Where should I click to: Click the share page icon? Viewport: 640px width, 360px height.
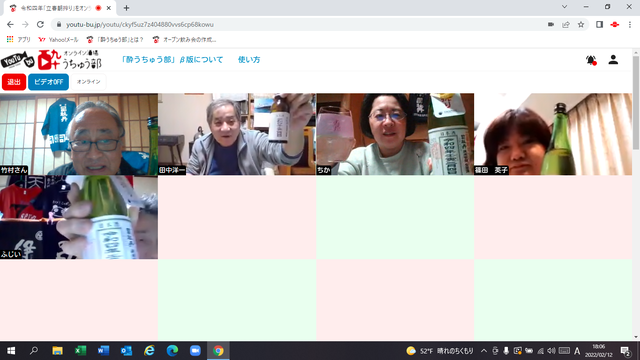[566, 24]
